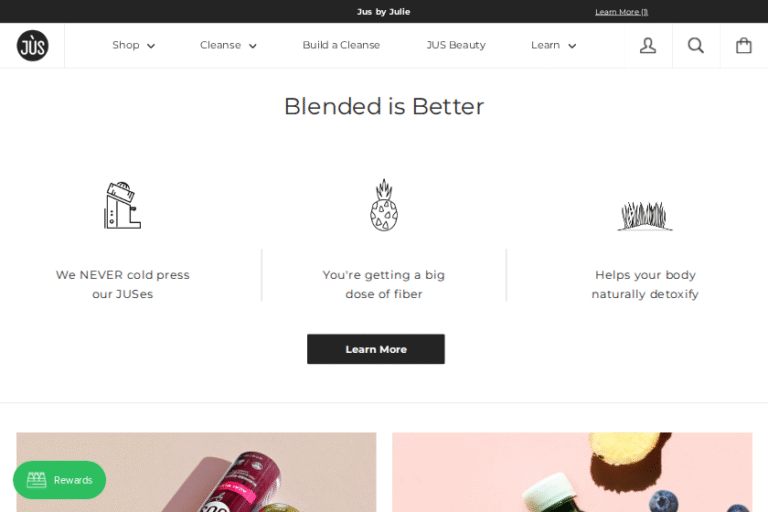
Task: Expand the Shop dropdown chevron
Action: [151, 46]
